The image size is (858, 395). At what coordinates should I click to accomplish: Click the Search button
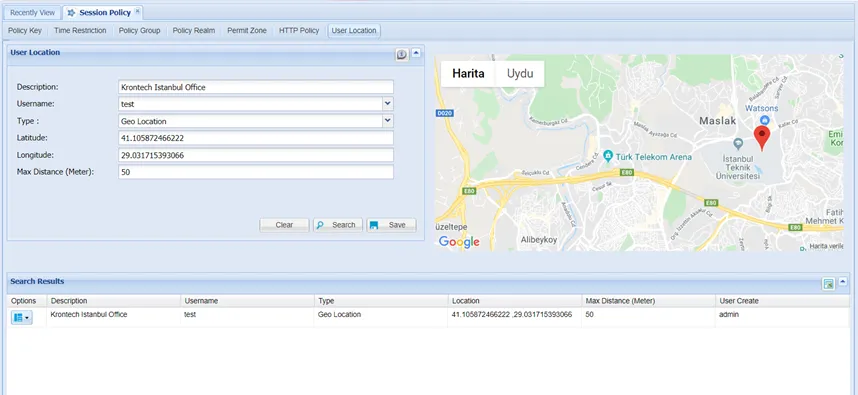point(338,225)
